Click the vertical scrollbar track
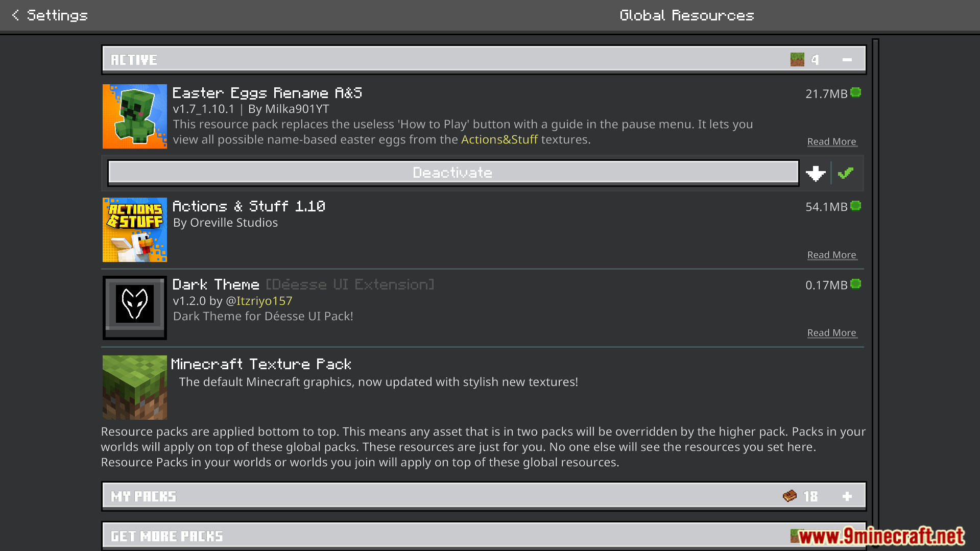This screenshot has height=551, width=980. [x=875, y=295]
